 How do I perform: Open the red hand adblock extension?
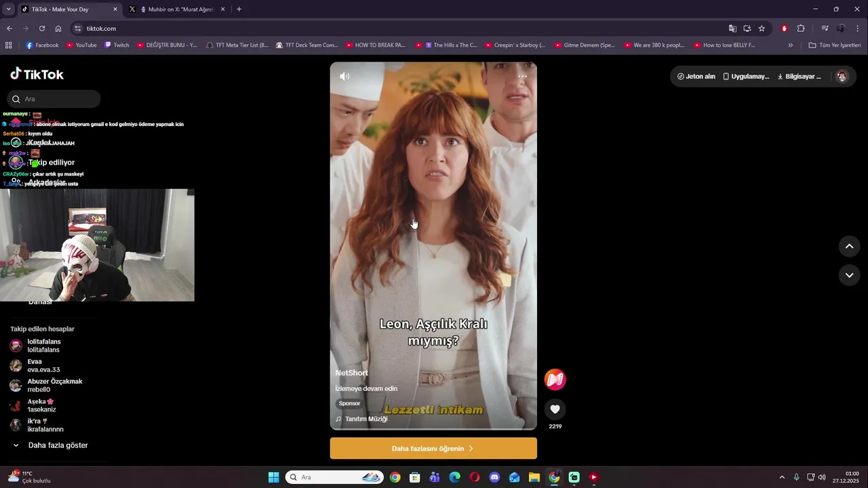coord(785,28)
